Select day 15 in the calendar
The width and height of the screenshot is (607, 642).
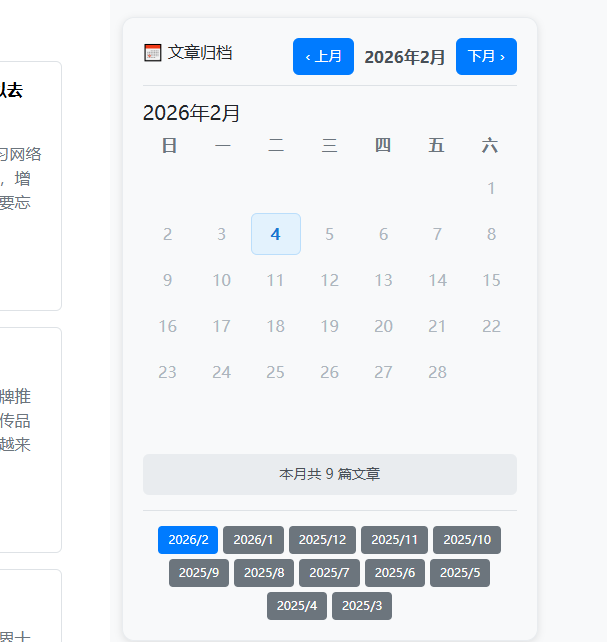491,280
